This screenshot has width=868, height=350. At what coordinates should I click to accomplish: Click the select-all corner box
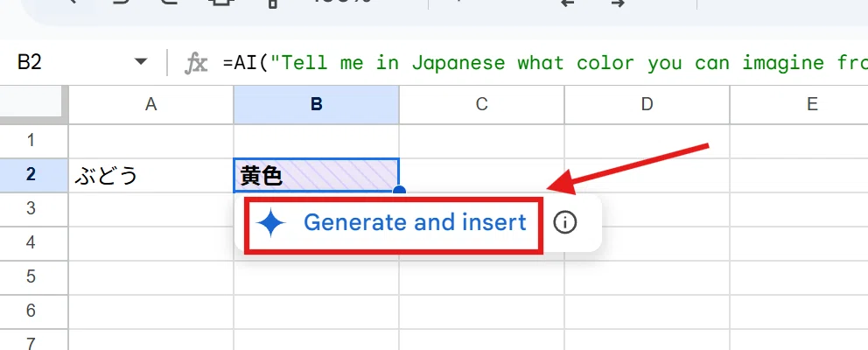point(31,105)
